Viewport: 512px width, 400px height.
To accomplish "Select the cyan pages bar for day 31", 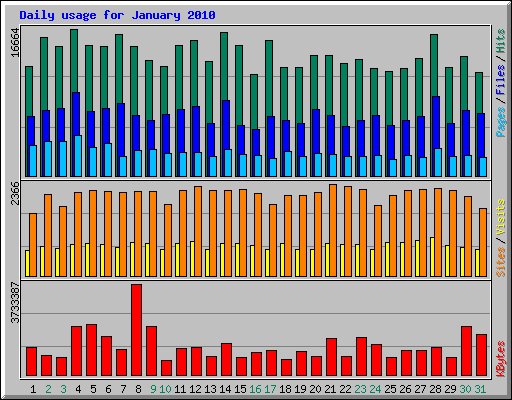I will coord(483,167).
